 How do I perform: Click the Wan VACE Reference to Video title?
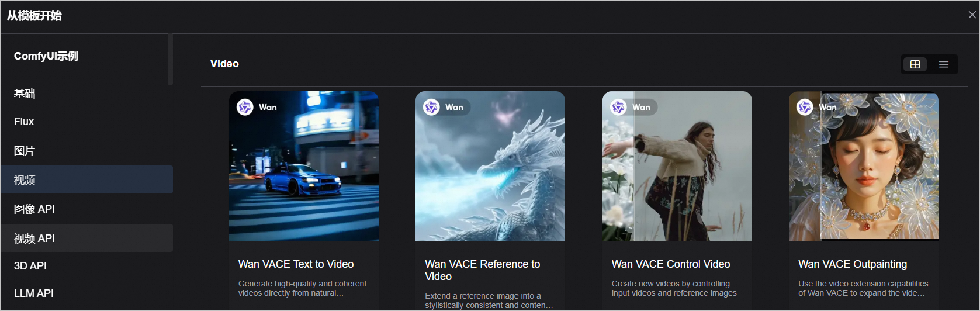(483, 270)
